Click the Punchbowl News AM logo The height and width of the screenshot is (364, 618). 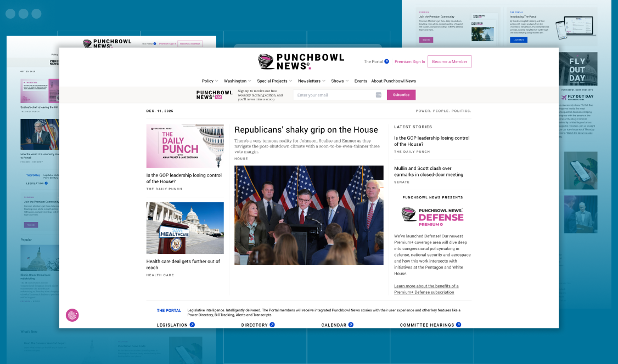click(215, 95)
